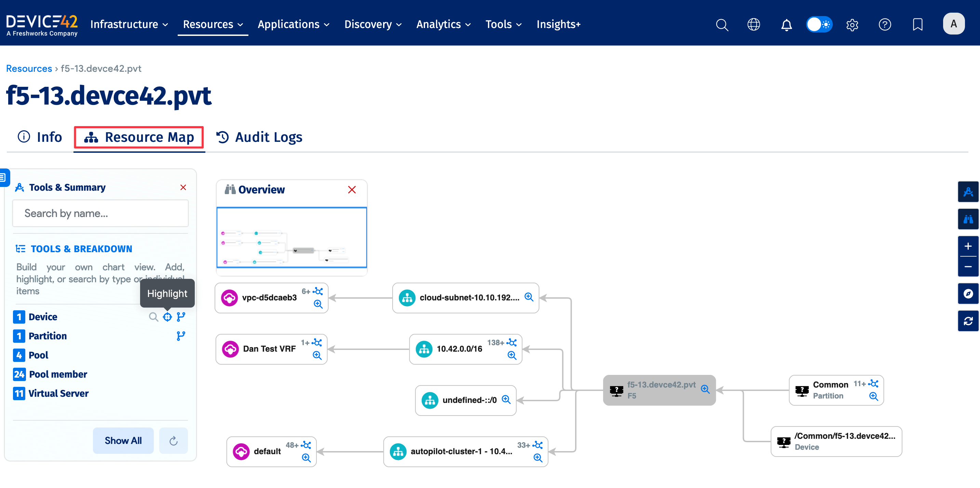980x488 pixels.
Task: Switch to the Audit Logs tab
Action: [x=259, y=137]
